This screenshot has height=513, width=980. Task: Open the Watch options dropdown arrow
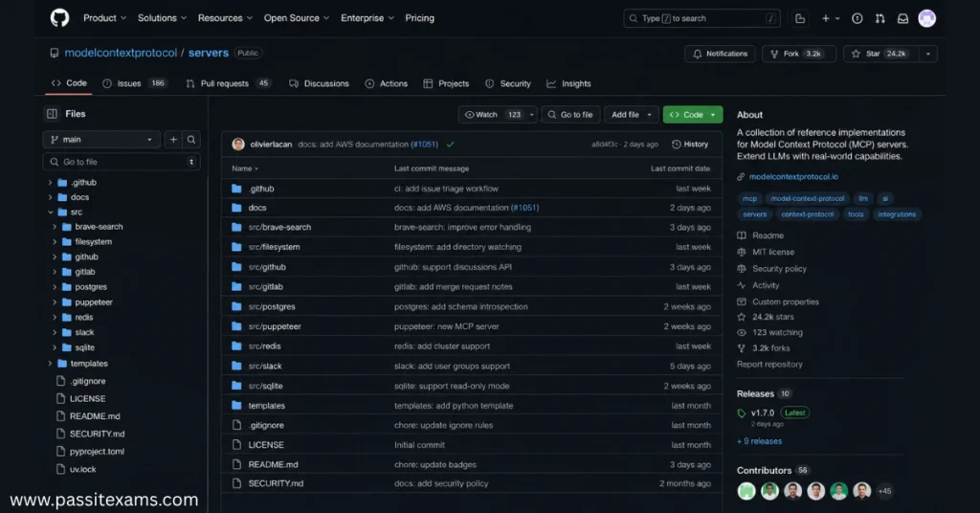[x=532, y=114]
